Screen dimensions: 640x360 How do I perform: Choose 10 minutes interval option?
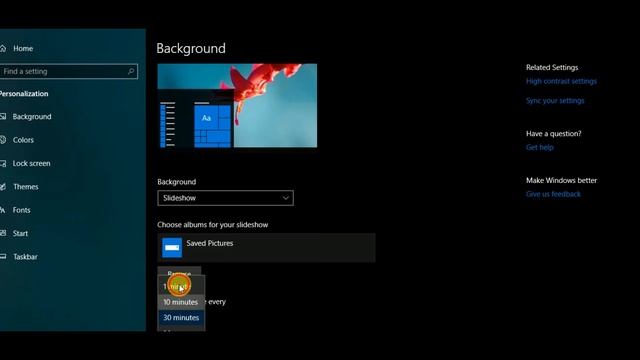181,302
